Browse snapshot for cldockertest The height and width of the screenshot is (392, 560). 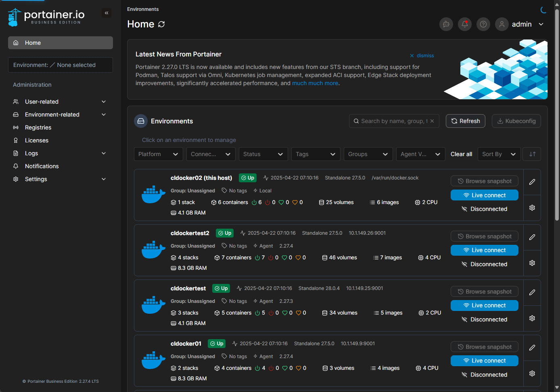485,292
